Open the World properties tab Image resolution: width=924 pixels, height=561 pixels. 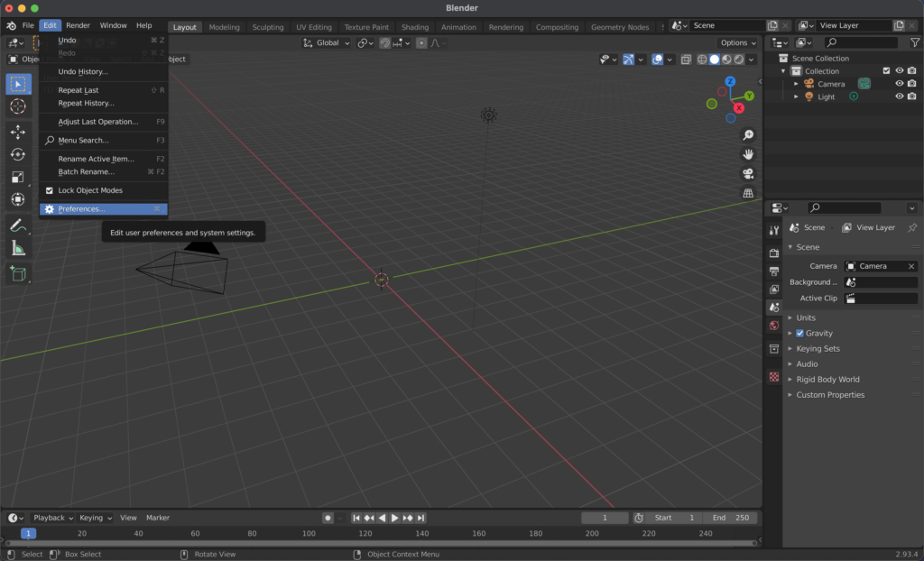pyautogui.click(x=773, y=326)
